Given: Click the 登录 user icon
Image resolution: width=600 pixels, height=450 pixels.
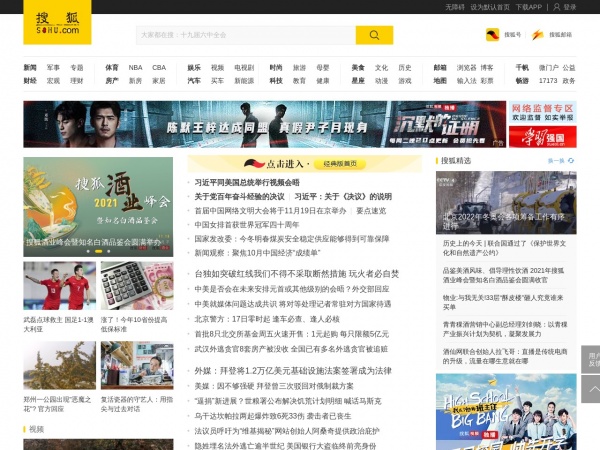Looking at the screenshot, I should [557, 7].
